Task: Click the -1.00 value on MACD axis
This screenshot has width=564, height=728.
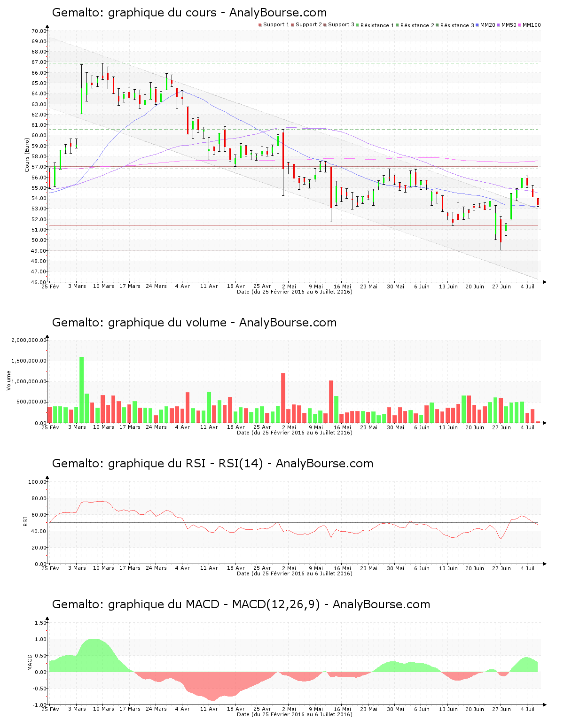Action: coord(39,705)
